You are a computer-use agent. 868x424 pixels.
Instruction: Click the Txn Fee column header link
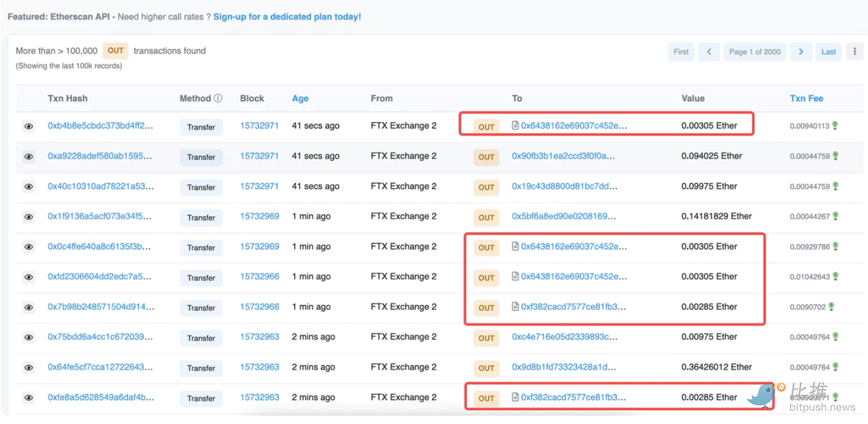coord(806,99)
